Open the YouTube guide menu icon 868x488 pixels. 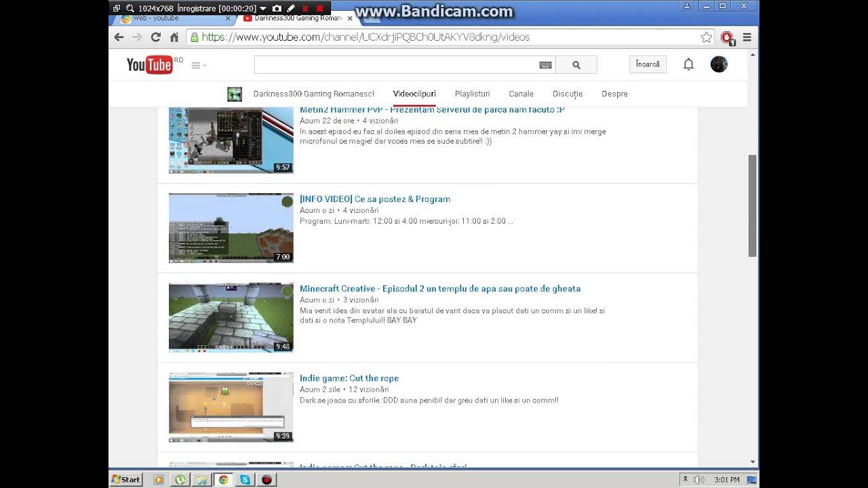(x=198, y=65)
